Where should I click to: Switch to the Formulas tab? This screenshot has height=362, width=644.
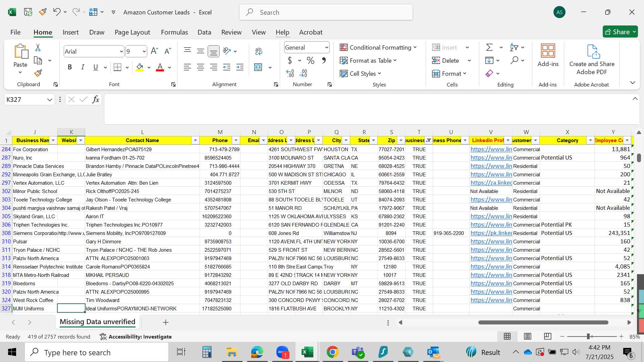[x=174, y=32]
